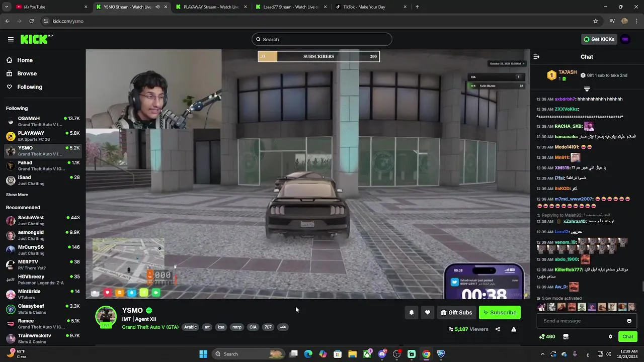Open Discord from the taskbar

382,354
